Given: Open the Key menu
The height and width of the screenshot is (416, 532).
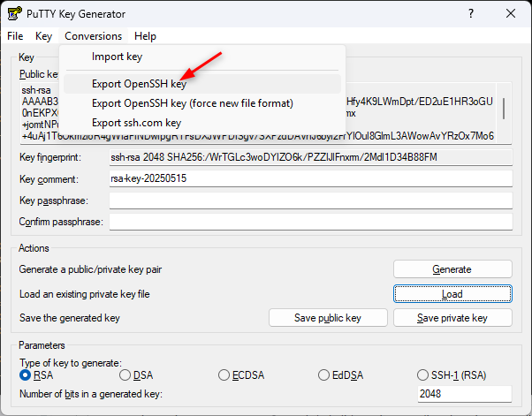Looking at the screenshot, I should tap(44, 36).
